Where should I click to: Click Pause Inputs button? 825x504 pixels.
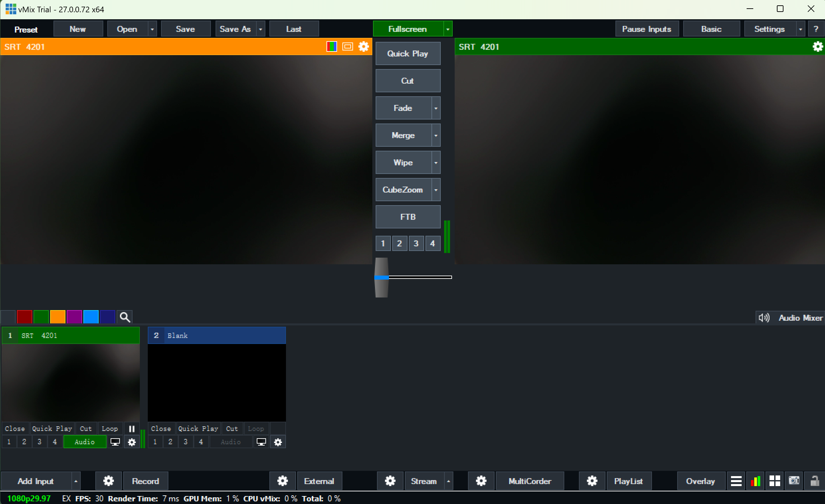(x=647, y=29)
